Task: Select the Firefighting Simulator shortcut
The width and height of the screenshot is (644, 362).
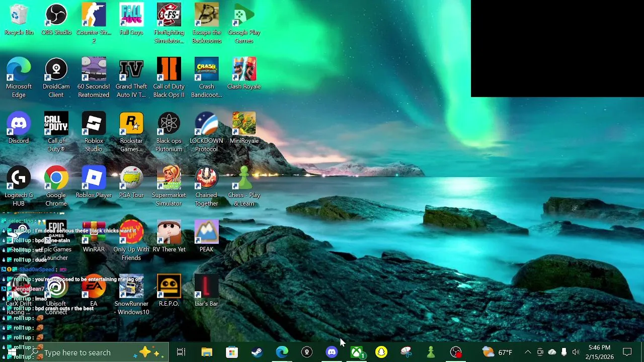Action: [x=169, y=24]
